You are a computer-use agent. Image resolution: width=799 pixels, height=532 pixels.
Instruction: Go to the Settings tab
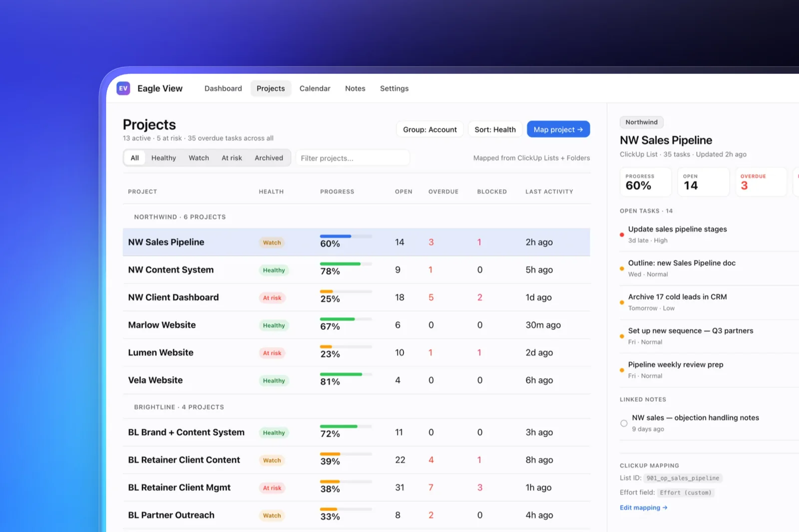pos(395,88)
